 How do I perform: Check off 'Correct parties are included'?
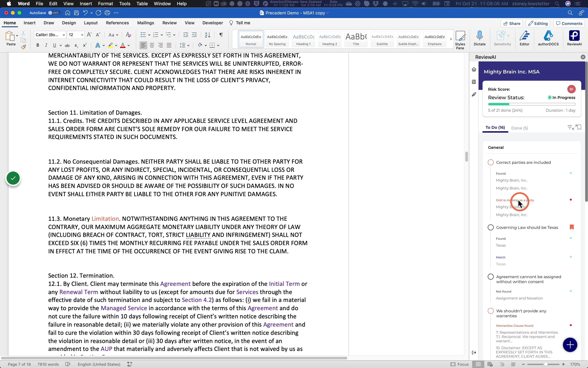(491, 162)
